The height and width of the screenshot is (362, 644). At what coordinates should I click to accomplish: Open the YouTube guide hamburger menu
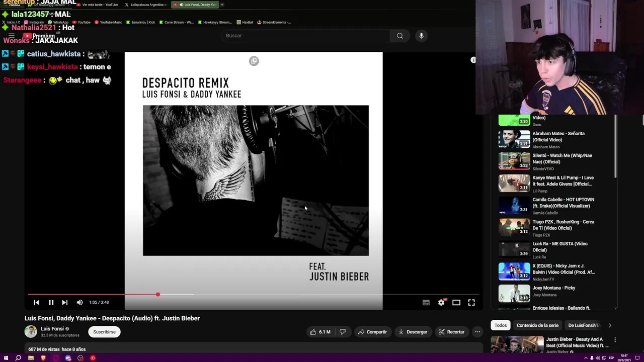[11, 36]
